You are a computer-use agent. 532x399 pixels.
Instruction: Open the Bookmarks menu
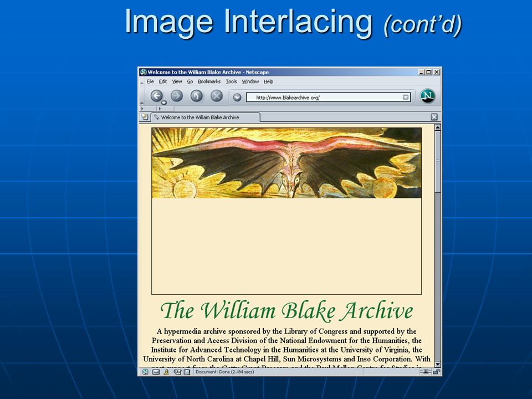pyautogui.click(x=209, y=81)
